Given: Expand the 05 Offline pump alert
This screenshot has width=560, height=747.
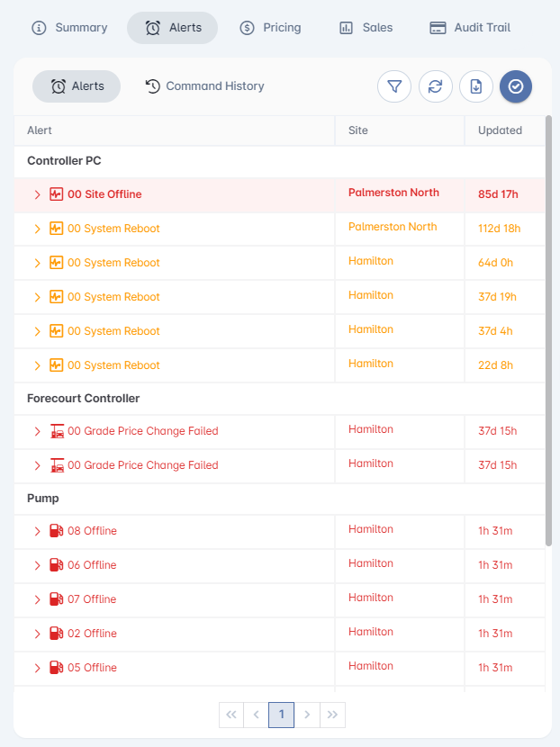Looking at the screenshot, I should click(x=37, y=668).
